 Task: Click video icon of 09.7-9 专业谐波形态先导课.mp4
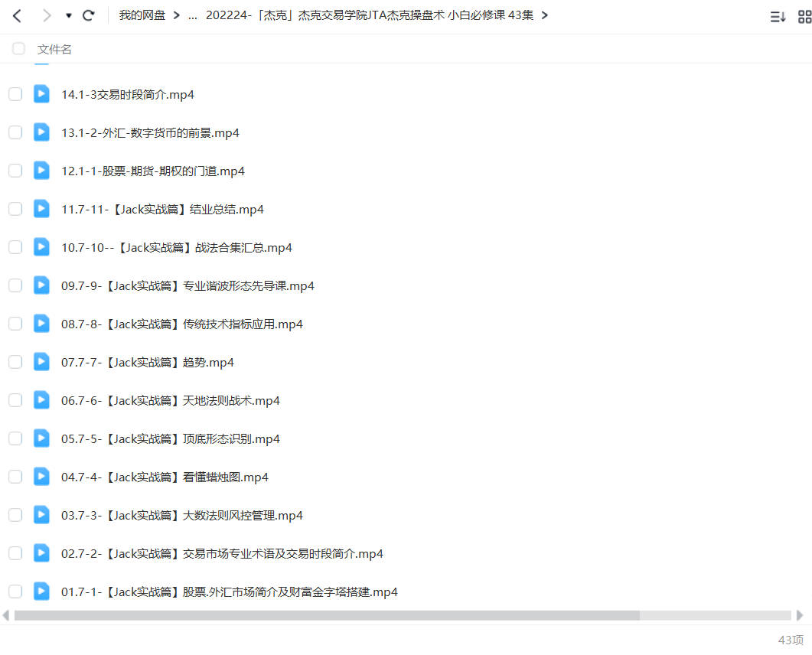click(x=41, y=285)
